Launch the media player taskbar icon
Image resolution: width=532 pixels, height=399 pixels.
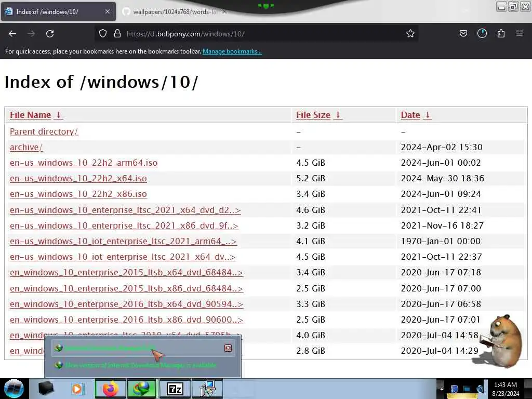(x=77, y=389)
